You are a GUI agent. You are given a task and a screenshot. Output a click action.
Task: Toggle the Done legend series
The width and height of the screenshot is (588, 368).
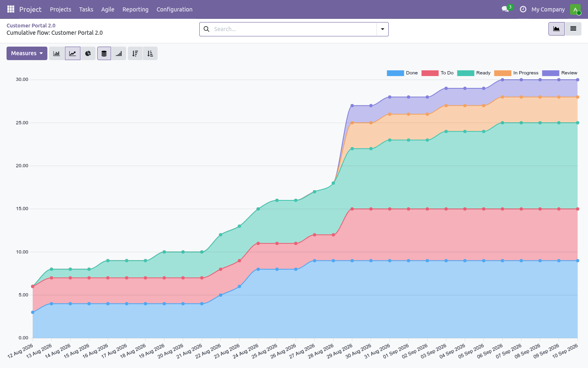(x=402, y=73)
